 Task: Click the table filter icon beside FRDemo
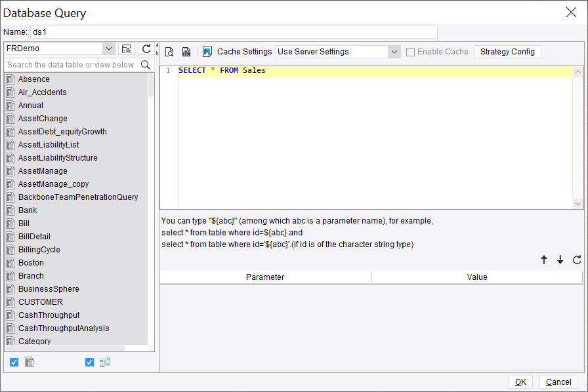point(127,48)
